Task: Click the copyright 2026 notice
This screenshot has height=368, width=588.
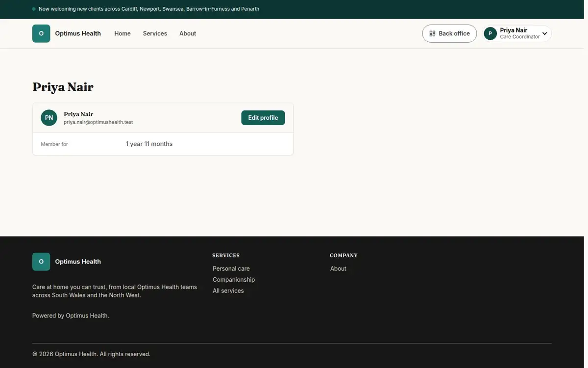Action: 91,354
